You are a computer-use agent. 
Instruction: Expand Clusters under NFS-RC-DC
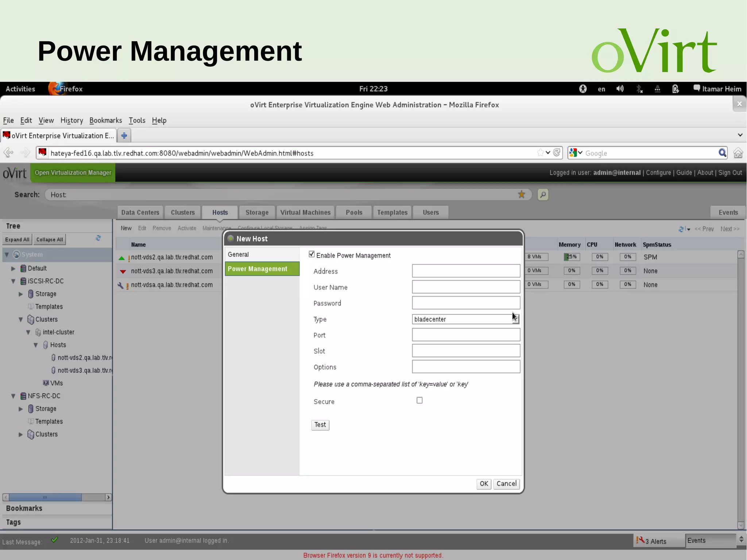[21, 435]
